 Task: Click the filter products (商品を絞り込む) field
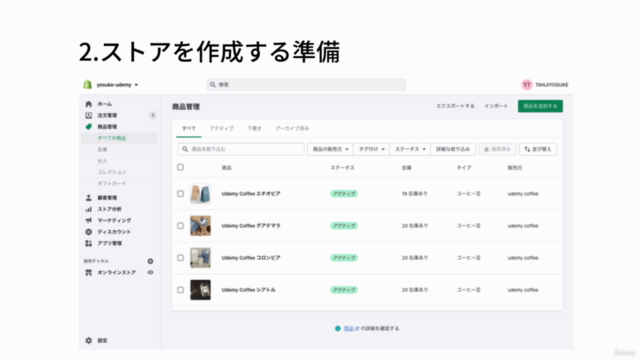pos(241,149)
